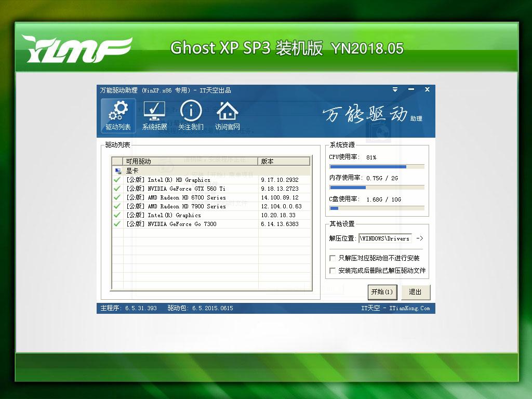Toggle the checkmark for NVIDIA GeForce GTX 560 Ti
532x399 pixels.
117,189
